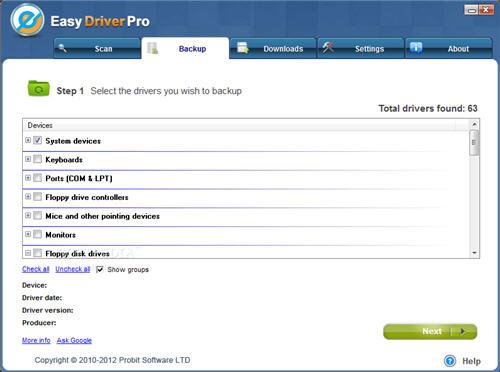Check Mice and other pointing devices checkbox
Viewport: 500px width, 372px height.
(x=38, y=215)
